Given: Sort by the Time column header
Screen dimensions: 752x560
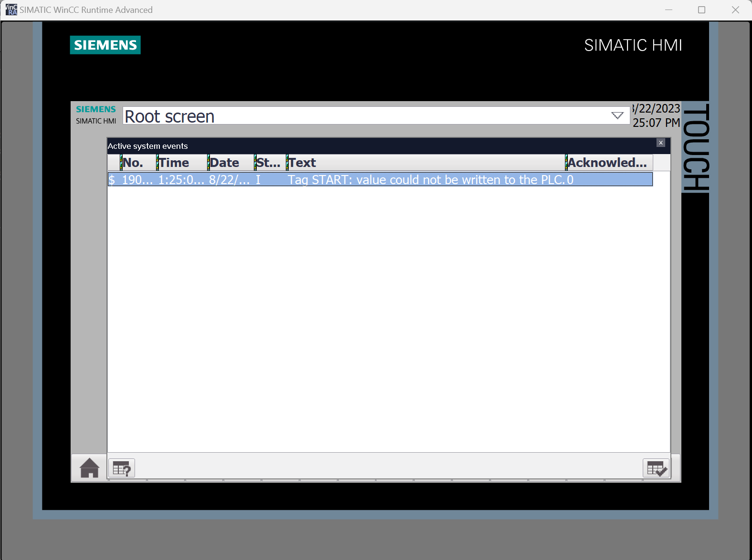Looking at the screenshot, I should [182, 163].
